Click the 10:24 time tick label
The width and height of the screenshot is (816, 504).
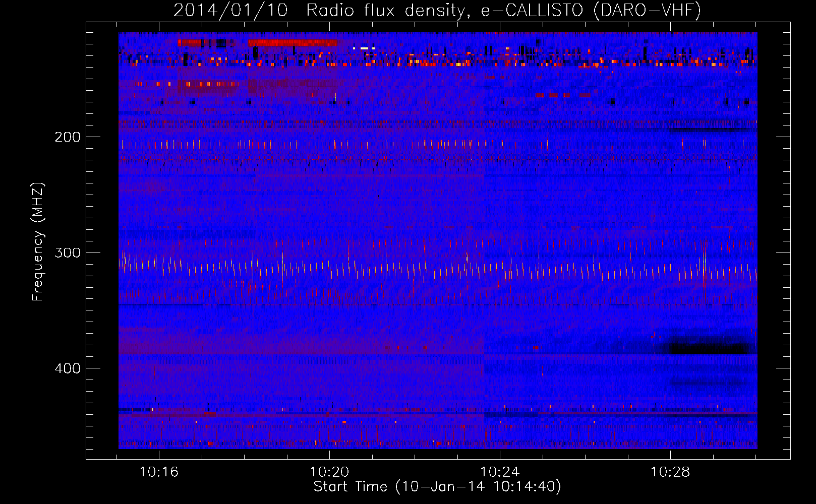click(500, 472)
